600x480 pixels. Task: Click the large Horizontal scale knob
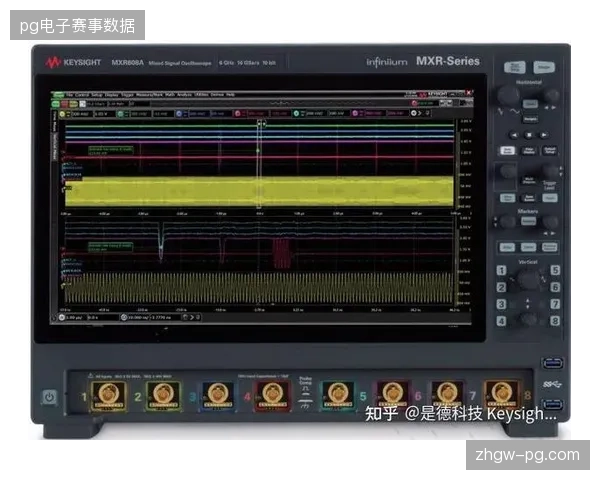[508, 94]
